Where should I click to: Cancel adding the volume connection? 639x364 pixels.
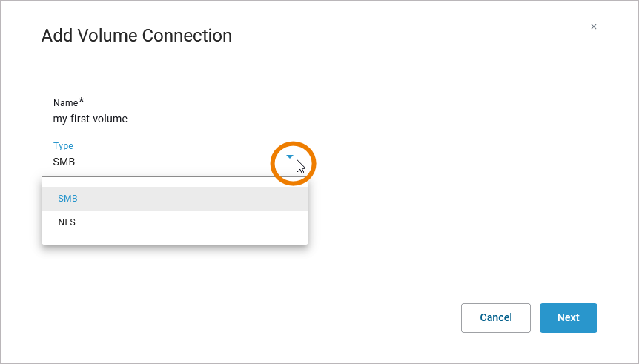click(x=495, y=317)
